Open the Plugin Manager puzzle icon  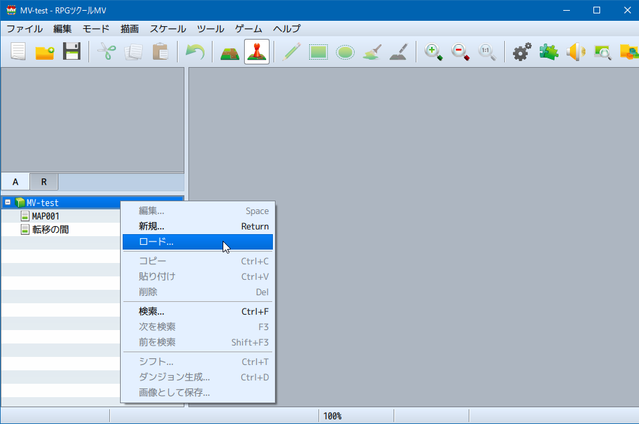tap(549, 52)
